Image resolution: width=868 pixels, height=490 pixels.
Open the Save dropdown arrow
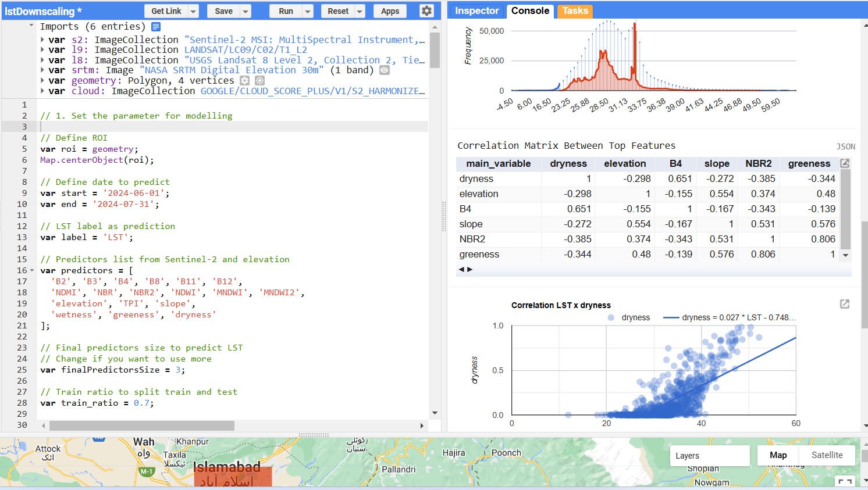point(246,11)
